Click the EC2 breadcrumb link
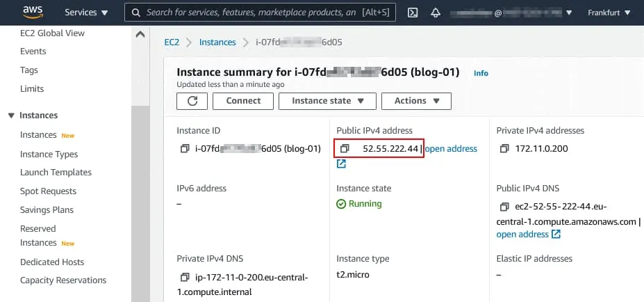Viewport: 644px width, 302px height. 172,42
